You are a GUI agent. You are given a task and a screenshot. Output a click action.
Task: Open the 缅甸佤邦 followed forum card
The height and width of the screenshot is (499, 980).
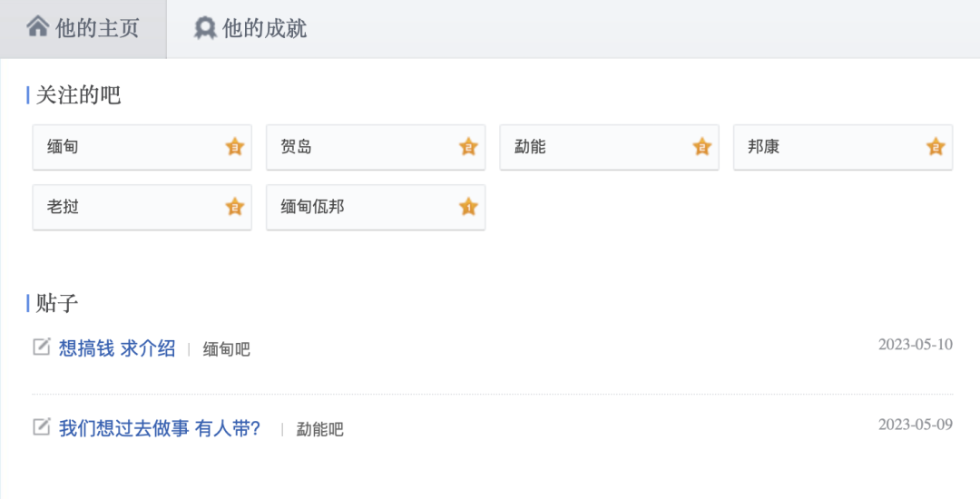(x=376, y=207)
